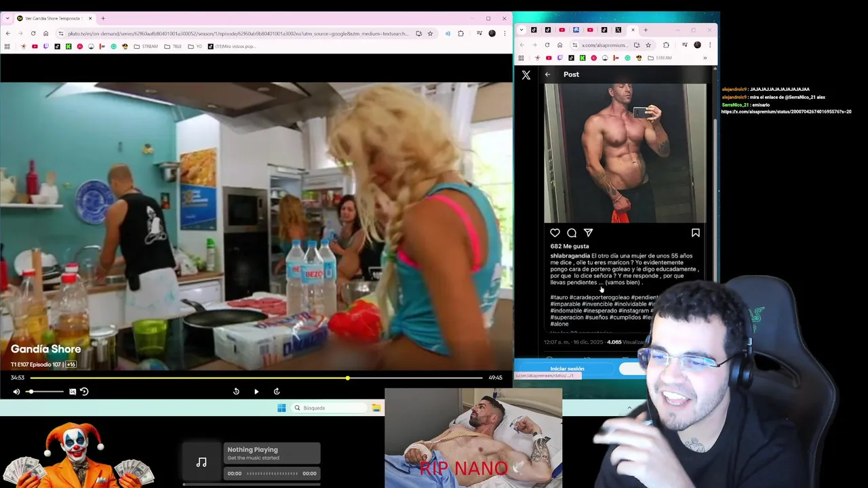Open the (11)Mira videos pop bookmark

click(x=231, y=46)
